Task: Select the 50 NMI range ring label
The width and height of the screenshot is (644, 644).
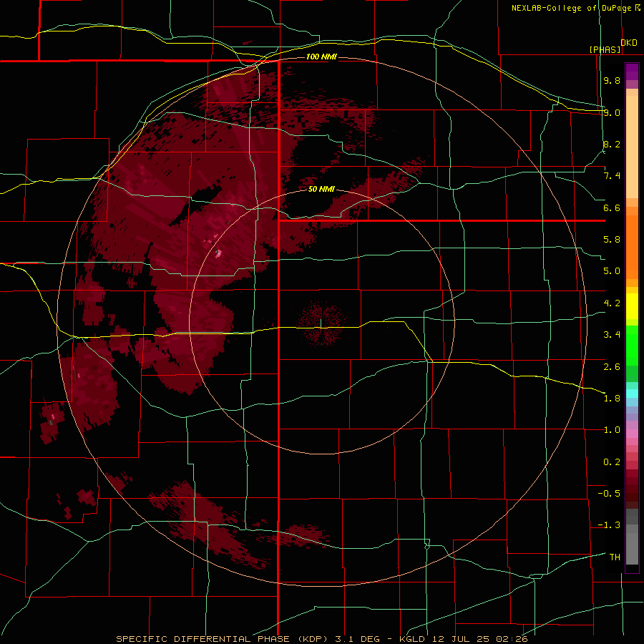Action: [321, 190]
